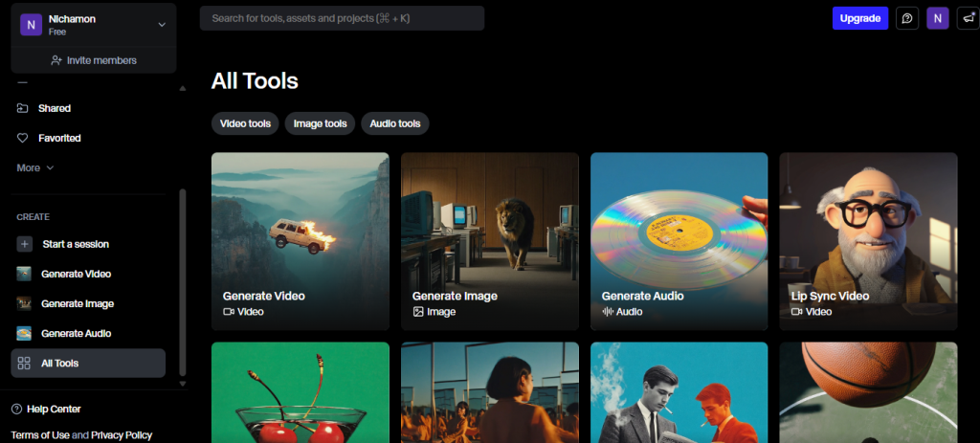Click the purple N profile avatar in top bar
The width and height of the screenshot is (980, 443).
(938, 18)
